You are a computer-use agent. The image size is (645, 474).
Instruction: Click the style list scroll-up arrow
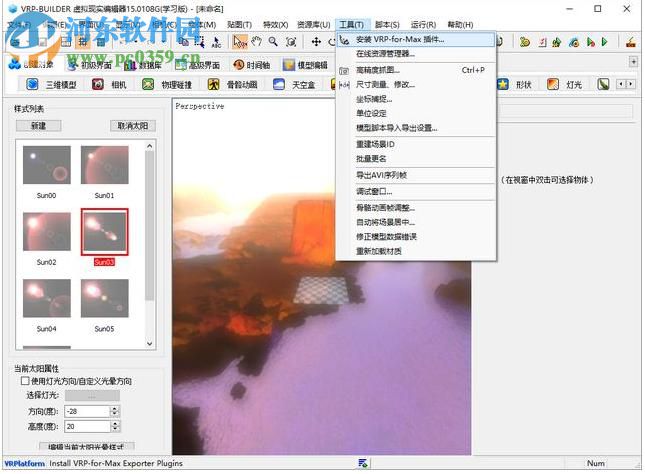point(150,146)
